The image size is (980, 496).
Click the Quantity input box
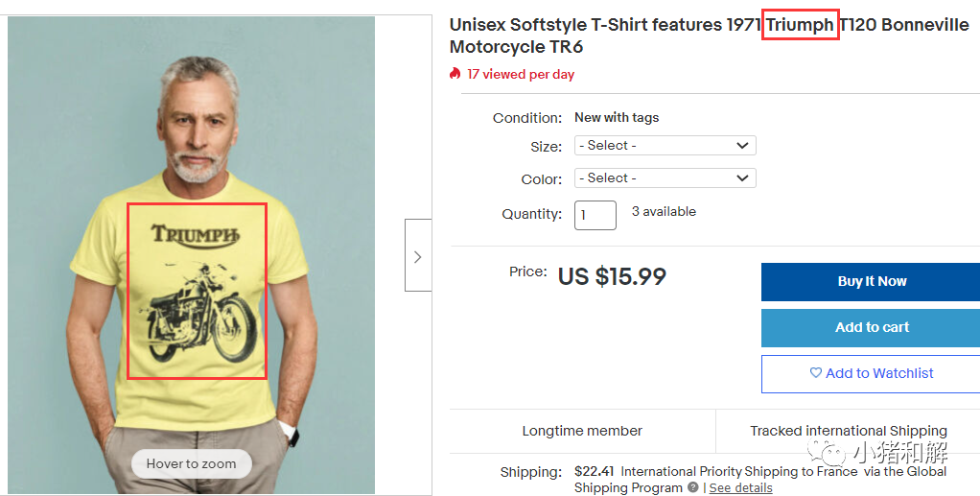(x=595, y=215)
